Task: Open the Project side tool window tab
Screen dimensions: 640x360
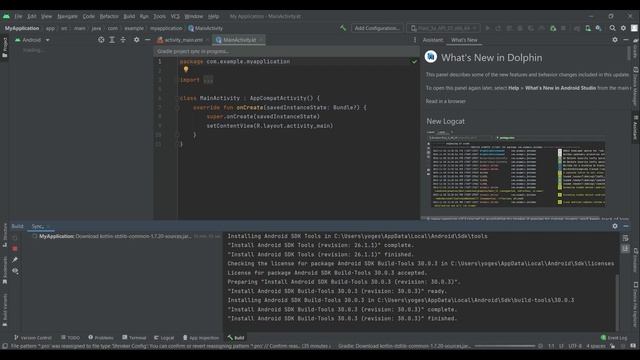Action: 5,47
